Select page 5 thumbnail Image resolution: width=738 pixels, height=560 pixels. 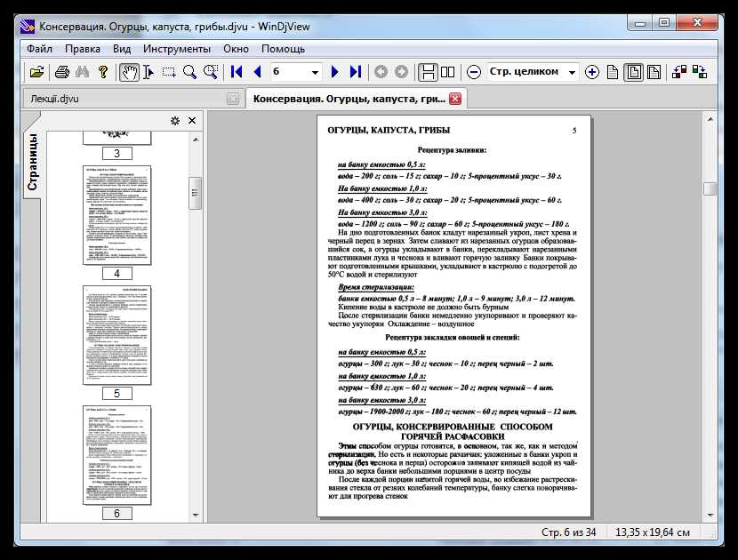[117, 335]
